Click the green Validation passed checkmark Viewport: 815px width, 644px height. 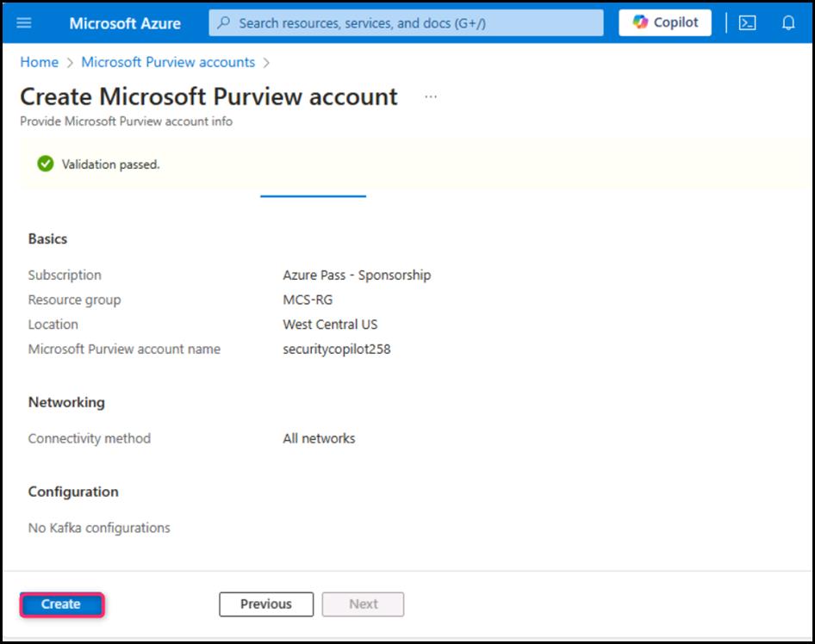point(46,164)
